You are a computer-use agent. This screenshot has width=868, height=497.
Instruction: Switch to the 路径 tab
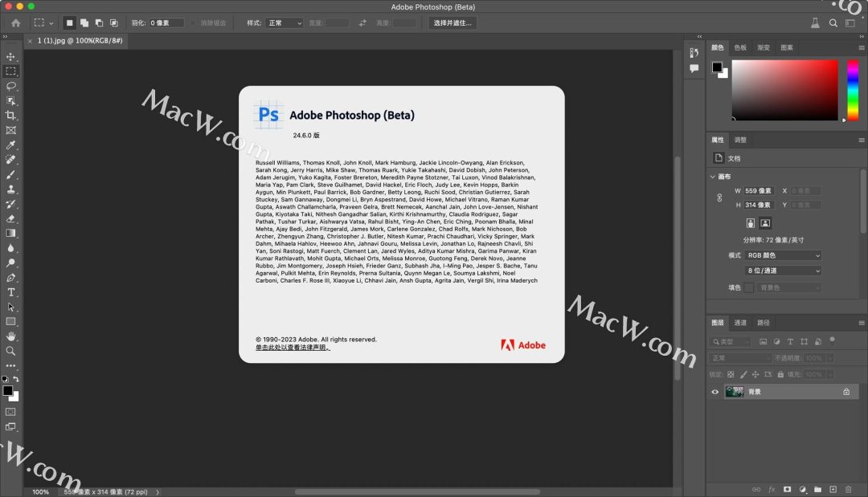point(764,323)
